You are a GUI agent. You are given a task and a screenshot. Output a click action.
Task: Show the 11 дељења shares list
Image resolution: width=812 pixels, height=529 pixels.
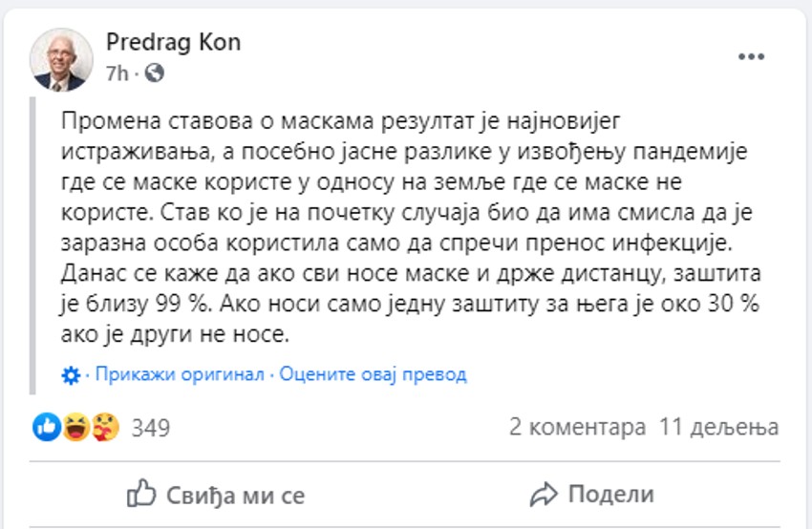click(718, 428)
